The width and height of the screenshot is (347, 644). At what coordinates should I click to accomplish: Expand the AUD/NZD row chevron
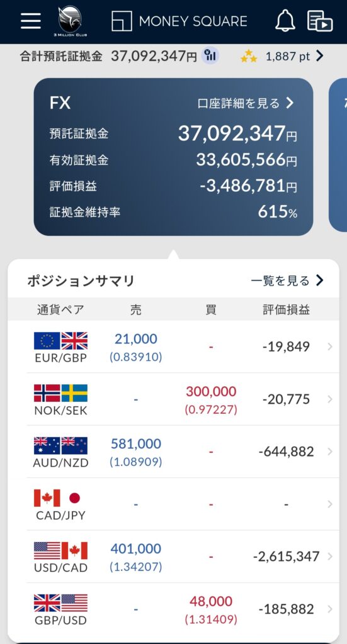pyautogui.click(x=330, y=452)
